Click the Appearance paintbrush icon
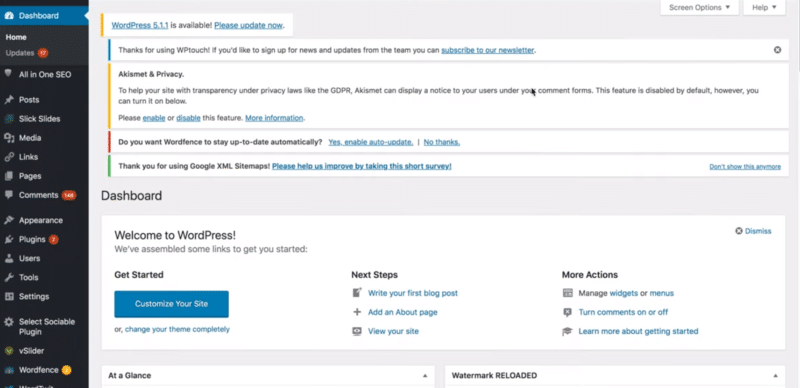 [9, 221]
